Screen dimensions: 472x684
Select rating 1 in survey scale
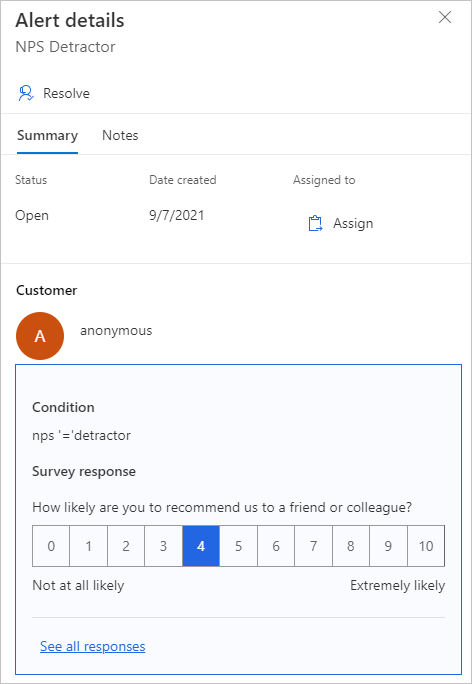[x=89, y=546]
